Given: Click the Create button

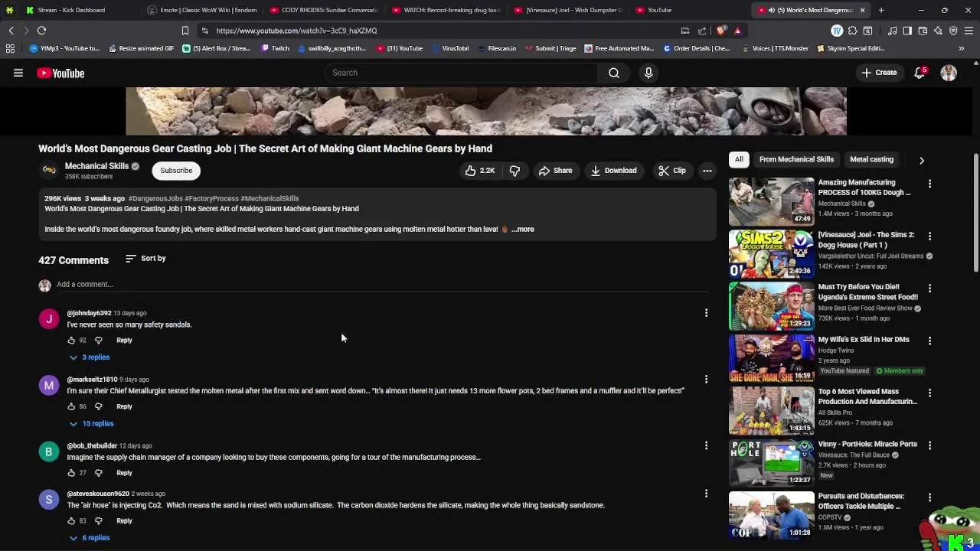Looking at the screenshot, I should tap(879, 73).
